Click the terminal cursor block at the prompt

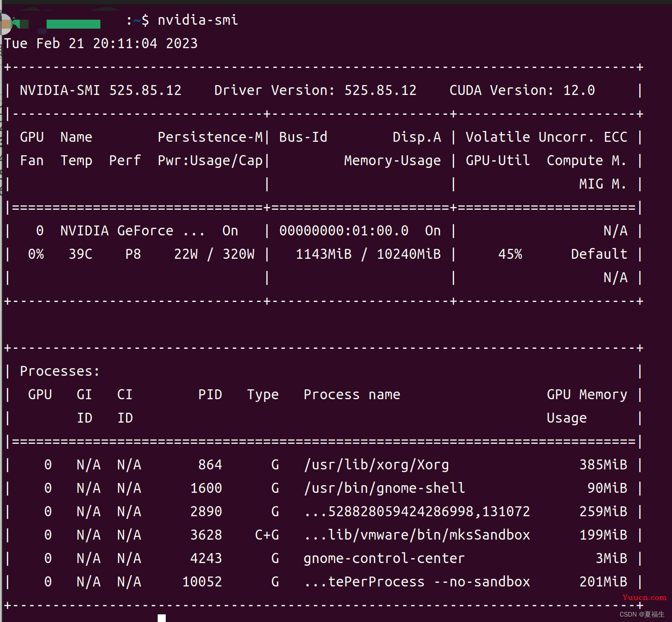(x=162, y=618)
